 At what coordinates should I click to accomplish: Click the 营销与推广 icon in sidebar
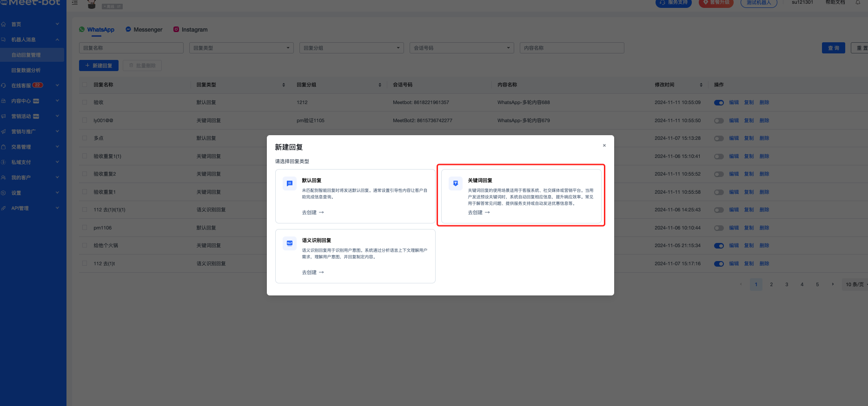(x=4, y=131)
